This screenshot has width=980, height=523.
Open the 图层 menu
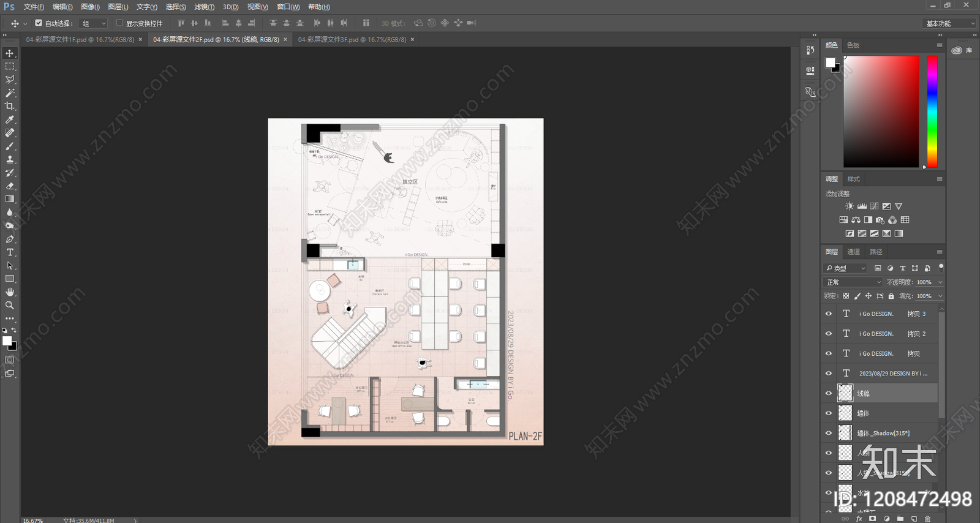pos(118,7)
